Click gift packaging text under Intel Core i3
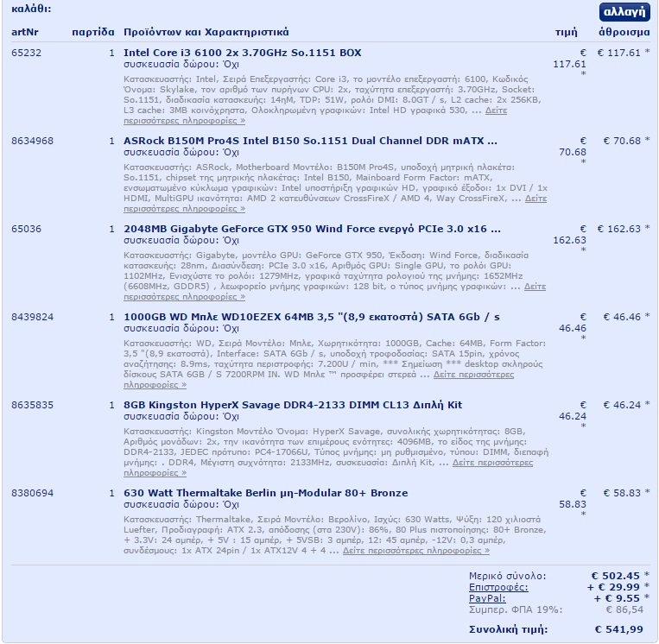The image size is (659, 644). coord(181,64)
